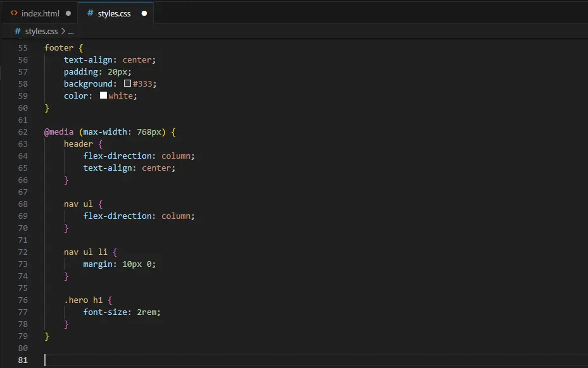Viewport: 588px width, 368px height.
Task: Expand the breadcrumb ellipsis symbol list
Action: pos(71,31)
